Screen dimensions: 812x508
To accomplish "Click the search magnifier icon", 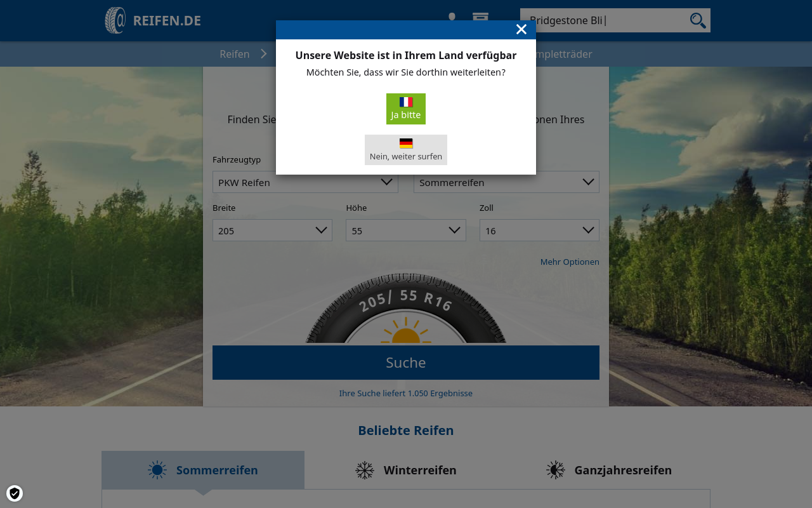I will 697,20.
